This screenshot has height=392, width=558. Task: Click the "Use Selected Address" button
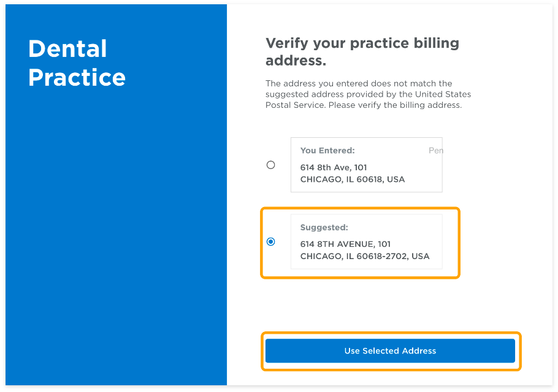(390, 351)
